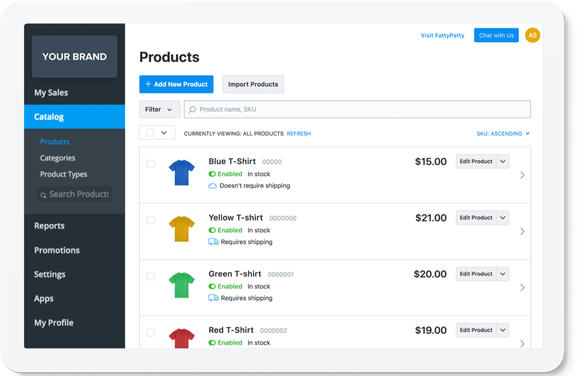Click Edit Product for Green T-shirt

476,274
